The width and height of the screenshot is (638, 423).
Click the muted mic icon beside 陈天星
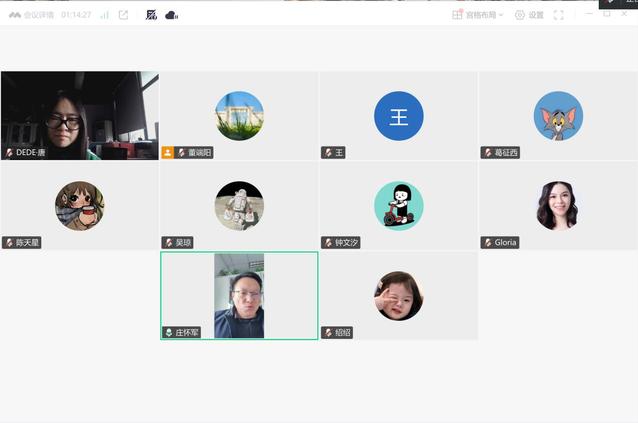point(9,243)
